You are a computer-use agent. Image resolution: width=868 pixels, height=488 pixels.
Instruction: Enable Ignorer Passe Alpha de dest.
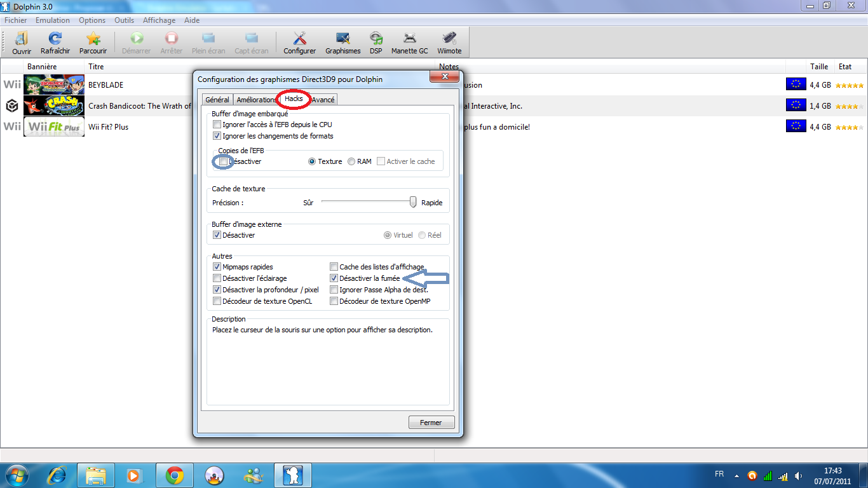334,290
